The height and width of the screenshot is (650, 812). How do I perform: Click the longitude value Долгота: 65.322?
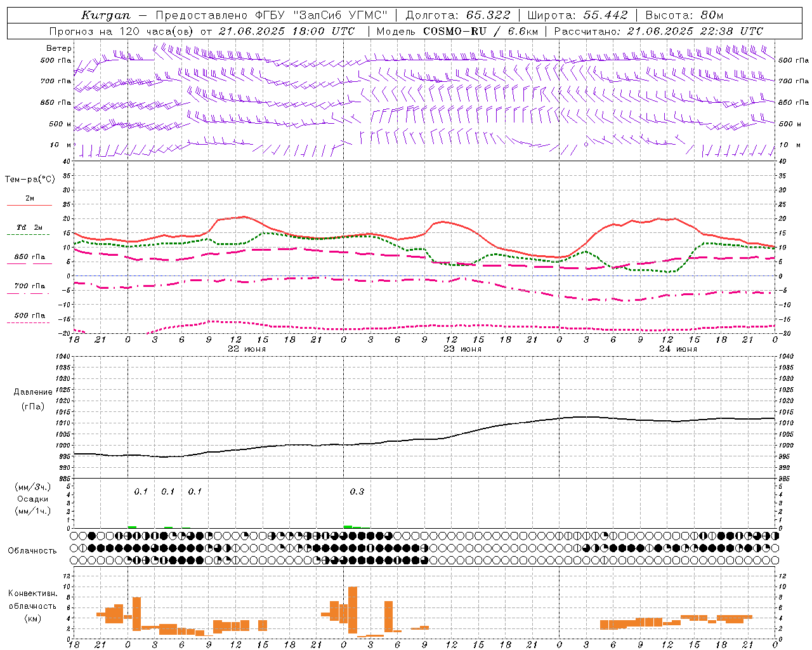pyautogui.click(x=457, y=15)
